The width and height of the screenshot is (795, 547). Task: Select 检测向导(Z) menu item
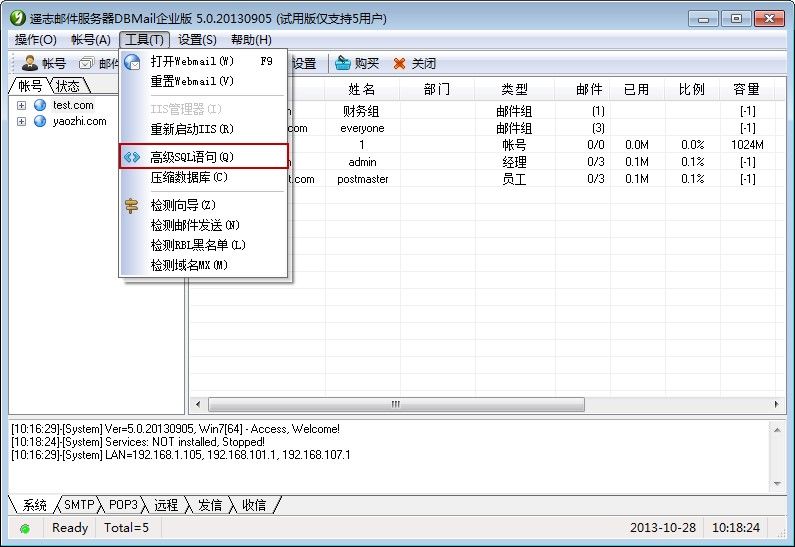click(204, 205)
